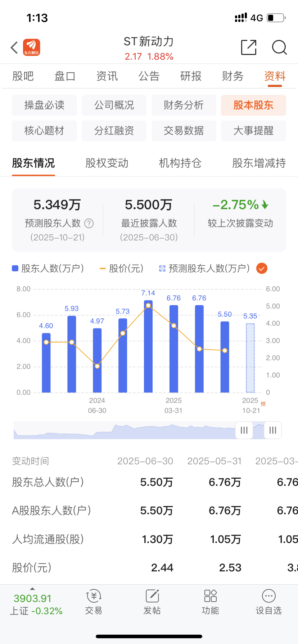Screen dimensions: 298x644
Task: Tap the back arrow icon
Action: pyautogui.click(x=14, y=47)
